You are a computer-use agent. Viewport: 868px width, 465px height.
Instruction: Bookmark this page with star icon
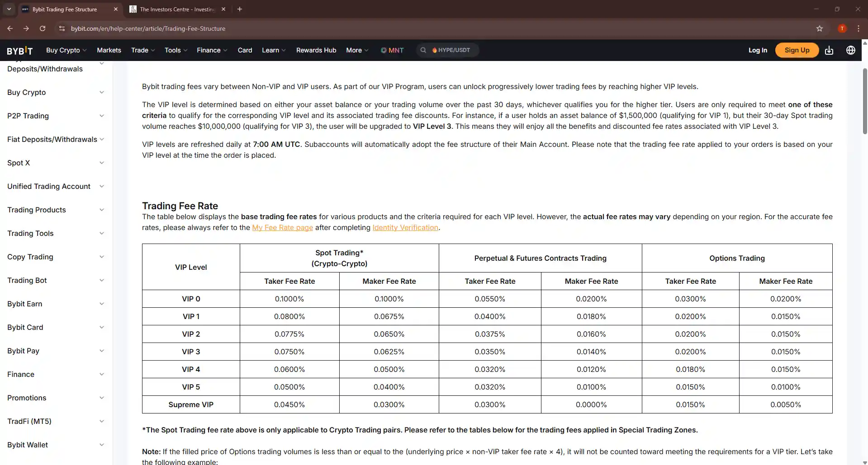[x=820, y=28]
